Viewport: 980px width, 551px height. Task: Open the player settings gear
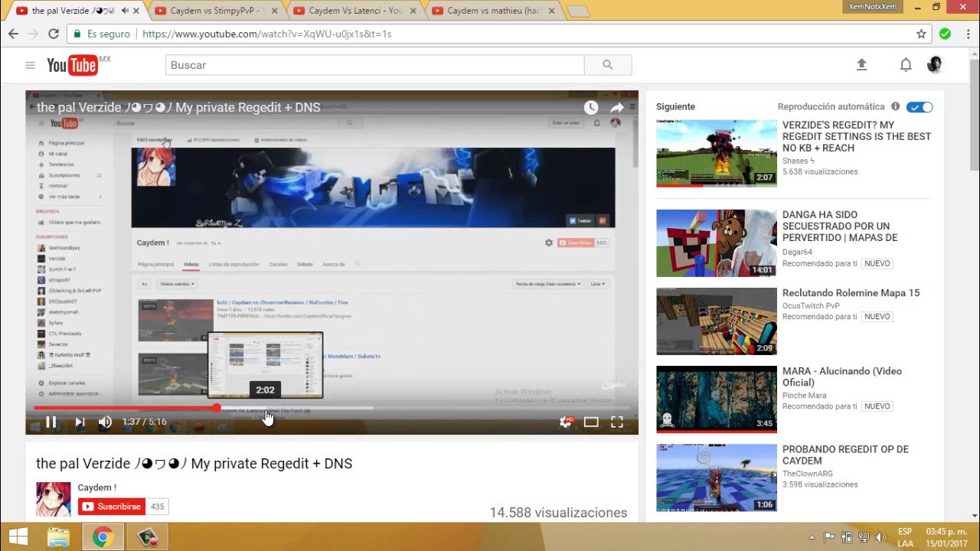tap(566, 422)
